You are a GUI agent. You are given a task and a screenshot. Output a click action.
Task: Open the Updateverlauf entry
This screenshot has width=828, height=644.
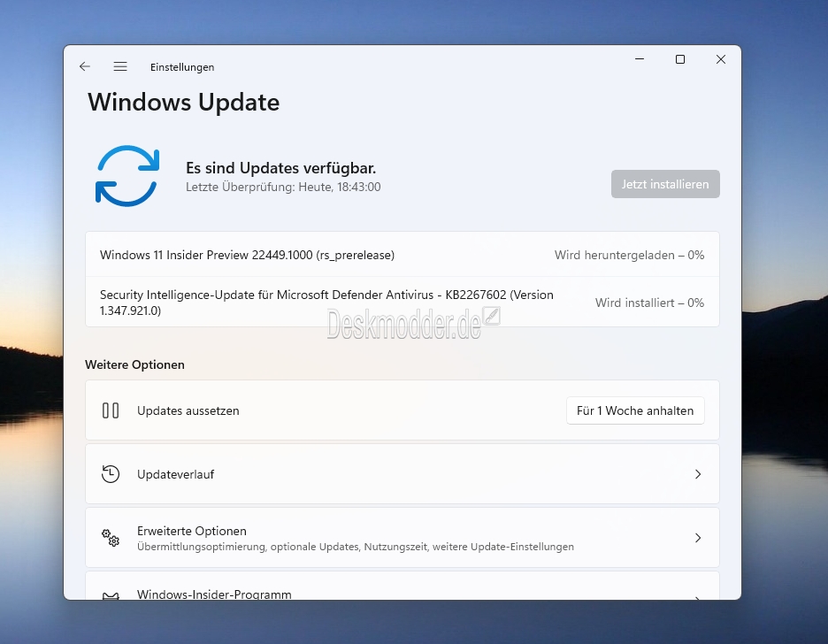pyautogui.click(x=402, y=474)
